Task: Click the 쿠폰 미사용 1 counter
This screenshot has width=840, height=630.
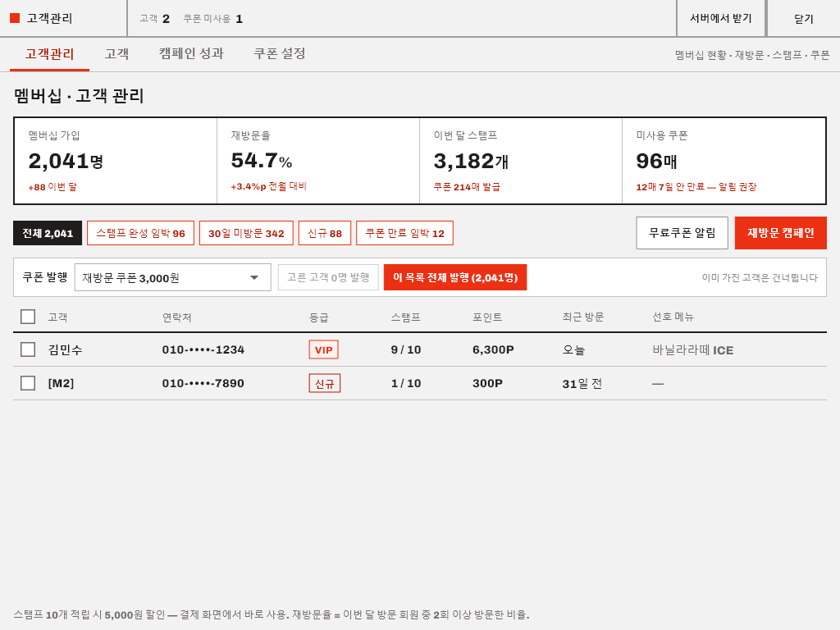Action: pos(213,19)
